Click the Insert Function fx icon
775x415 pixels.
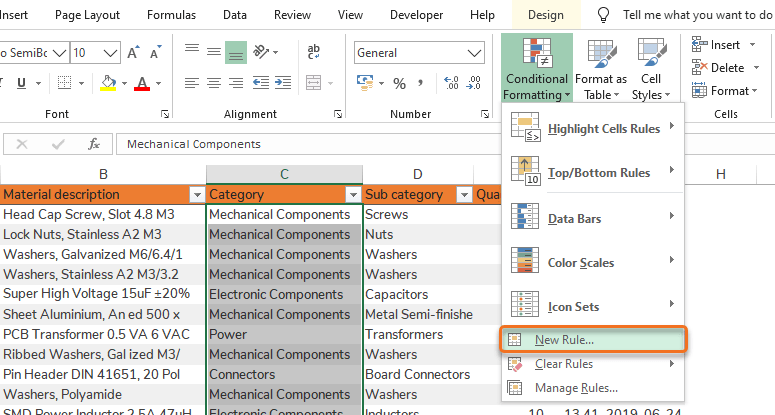click(x=94, y=144)
